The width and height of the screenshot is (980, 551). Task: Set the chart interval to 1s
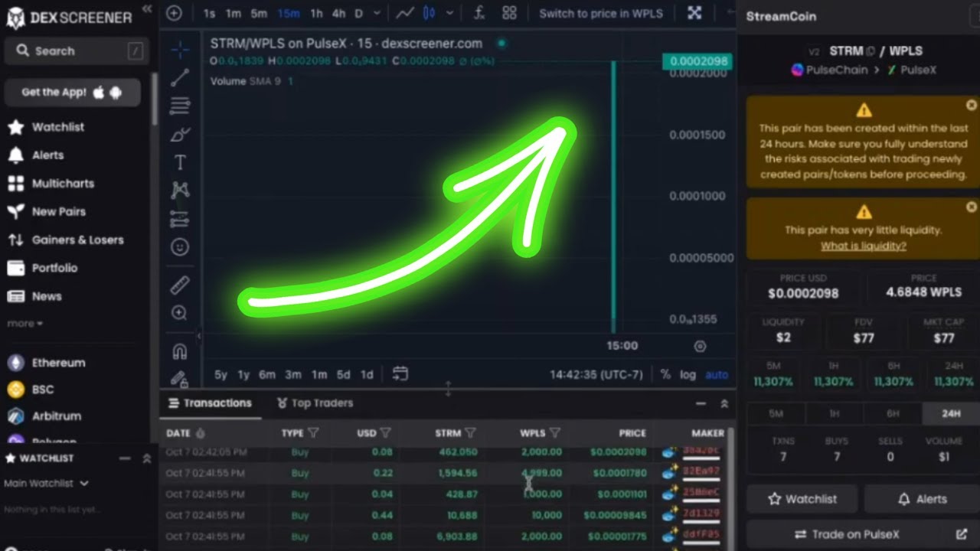(209, 13)
